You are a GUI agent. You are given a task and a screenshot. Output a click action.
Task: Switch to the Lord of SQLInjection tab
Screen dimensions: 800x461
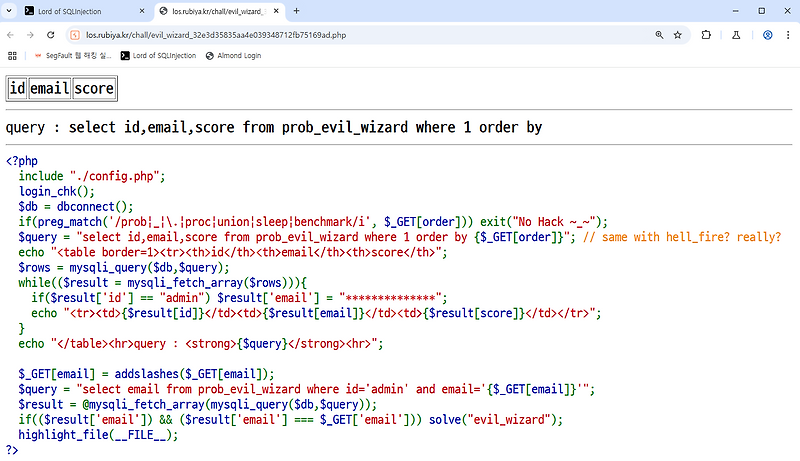coord(84,11)
